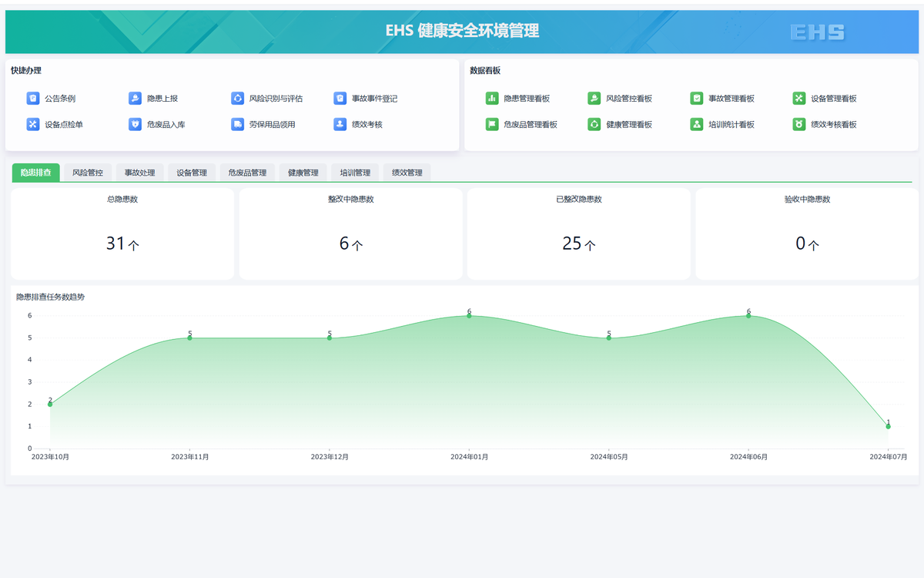Click the 绩效考核看板 medal icon

799,124
